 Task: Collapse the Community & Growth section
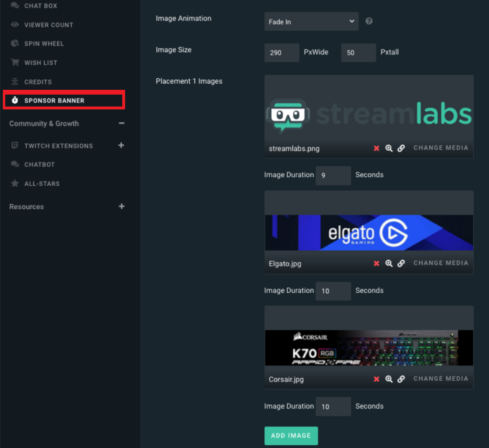point(122,123)
